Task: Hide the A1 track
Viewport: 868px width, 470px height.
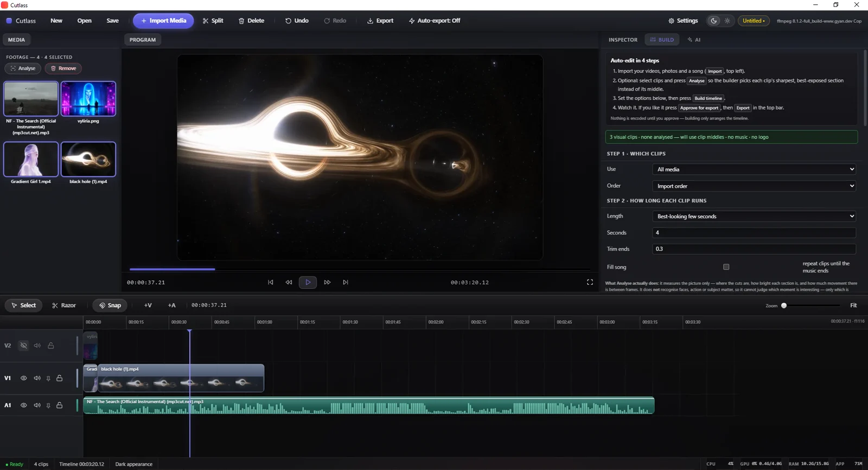Action: pyautogui.click(x=23, y=405)
